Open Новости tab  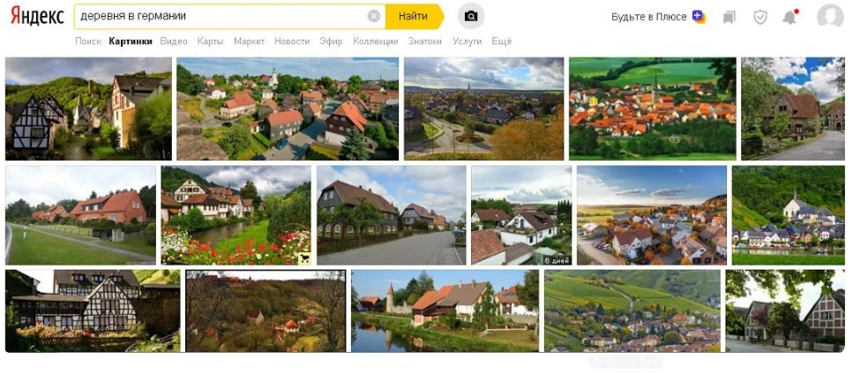click(x=292, y=41)
